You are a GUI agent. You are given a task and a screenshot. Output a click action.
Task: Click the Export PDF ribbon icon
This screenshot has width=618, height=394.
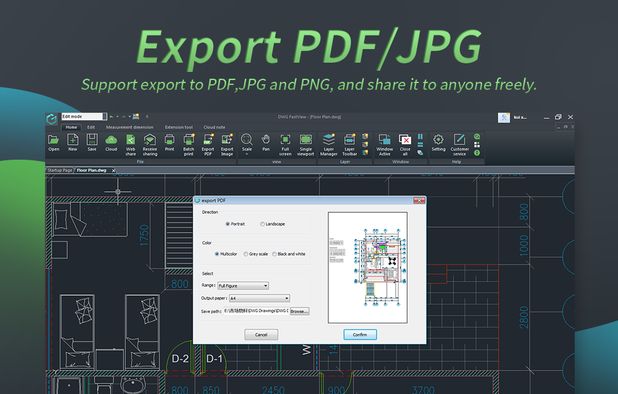click(x=208, y=140)
